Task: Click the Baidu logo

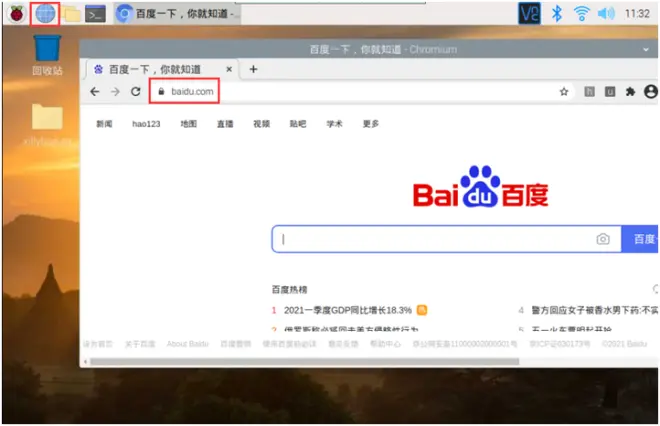Action: pyautogui.click(x=480, y=187)
